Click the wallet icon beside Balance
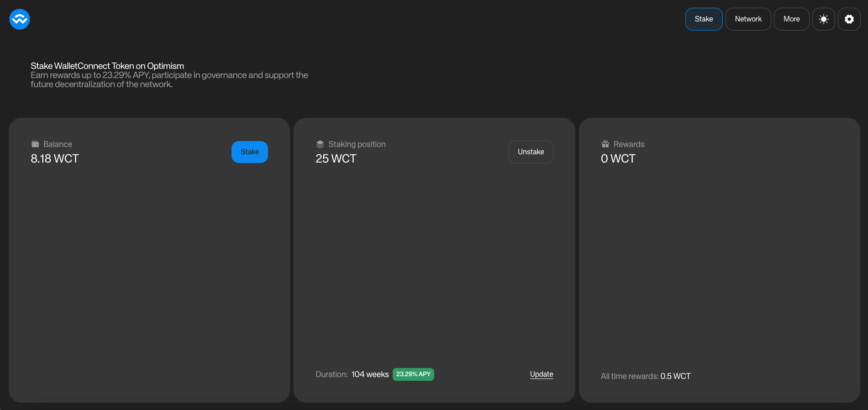The width and height of the screenshot is (868, 410). point(35,144)
